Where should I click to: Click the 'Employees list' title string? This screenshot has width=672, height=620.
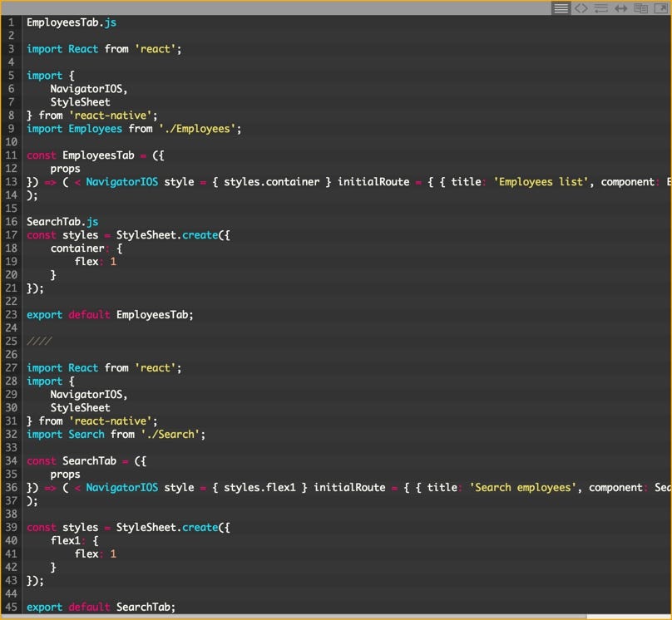(x=541, y=182)
